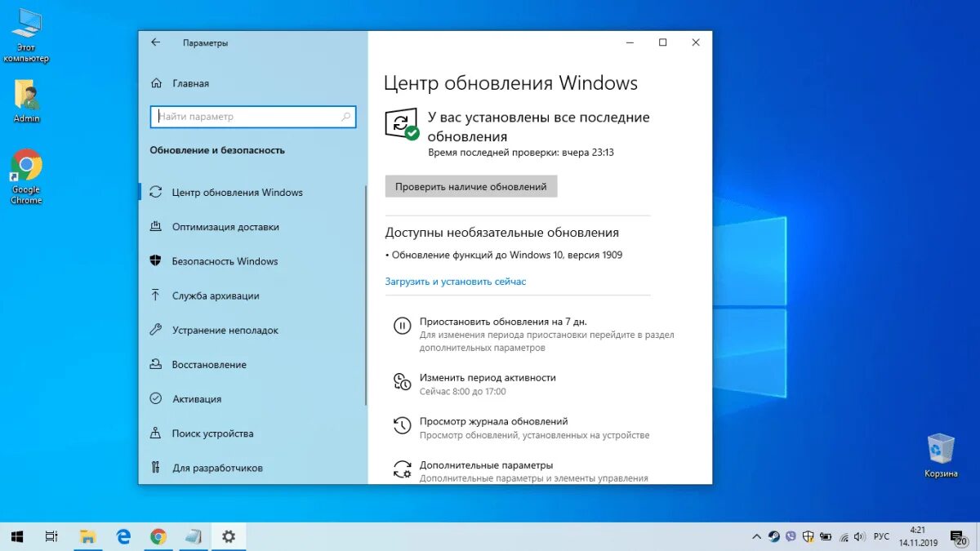Open Microsoft Edge from the taskbar
The image size is (980, 551).
123,536
